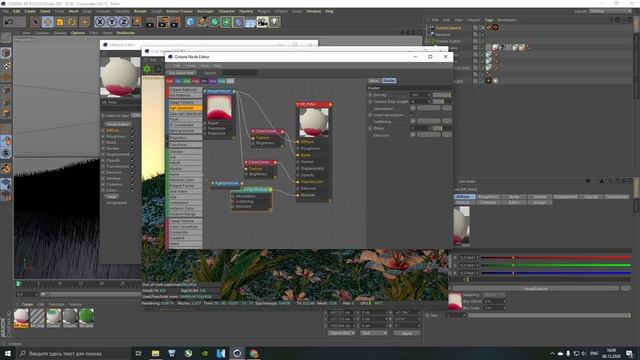Screen dimensions: 640x360
Task: Open the Render menu in main menu bar
Action: (x=140, y=11)
